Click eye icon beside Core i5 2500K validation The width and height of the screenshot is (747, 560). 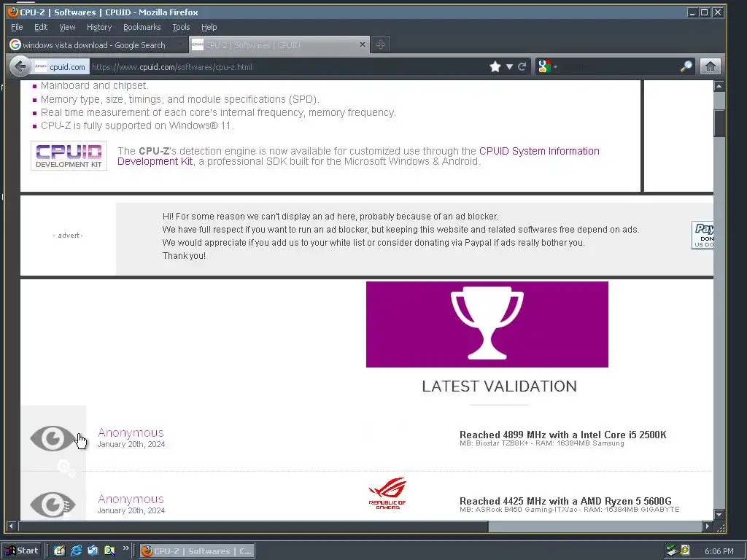(x=52, y=438)
